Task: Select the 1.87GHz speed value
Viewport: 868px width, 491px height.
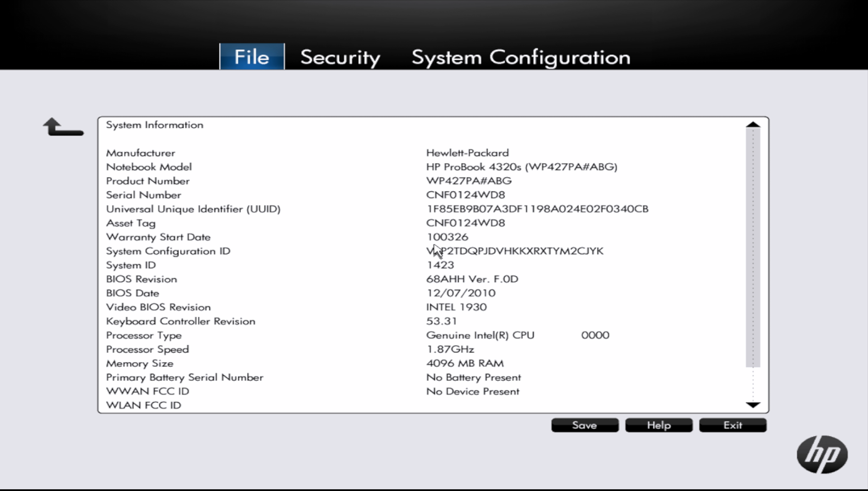Action: 450,349
